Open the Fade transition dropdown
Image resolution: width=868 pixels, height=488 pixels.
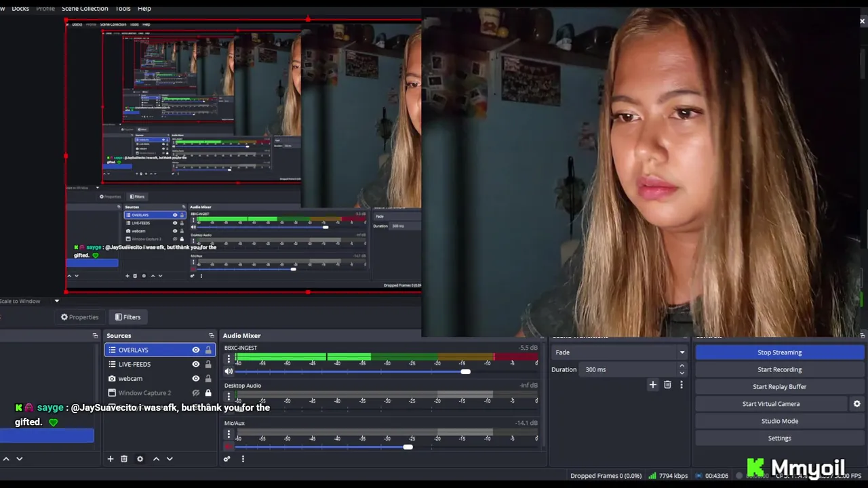(x=620, y=352)
